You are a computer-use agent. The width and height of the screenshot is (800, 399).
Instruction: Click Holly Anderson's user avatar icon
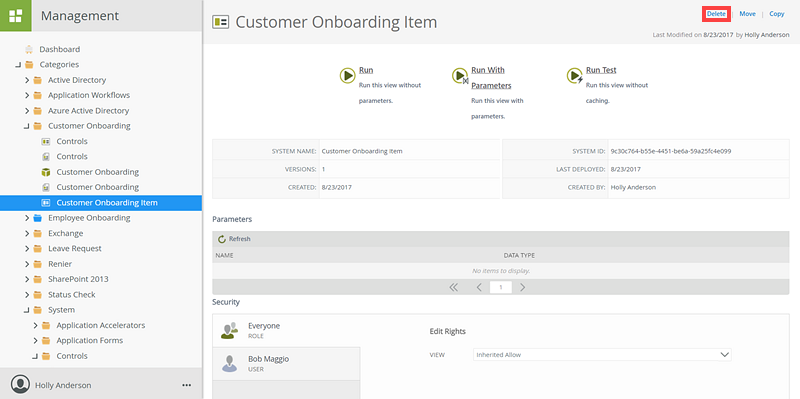(20, 385)
